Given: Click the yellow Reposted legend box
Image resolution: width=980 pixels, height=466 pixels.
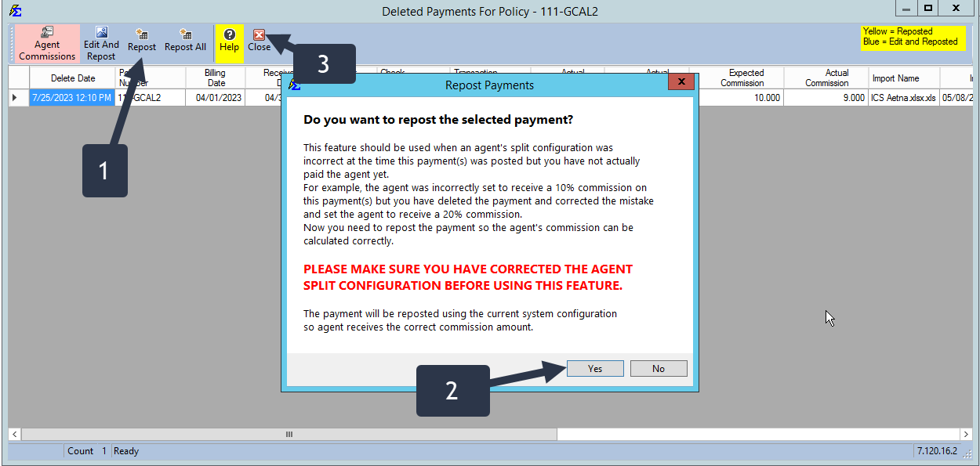Looking at the screenshot, I should (912, 37).
